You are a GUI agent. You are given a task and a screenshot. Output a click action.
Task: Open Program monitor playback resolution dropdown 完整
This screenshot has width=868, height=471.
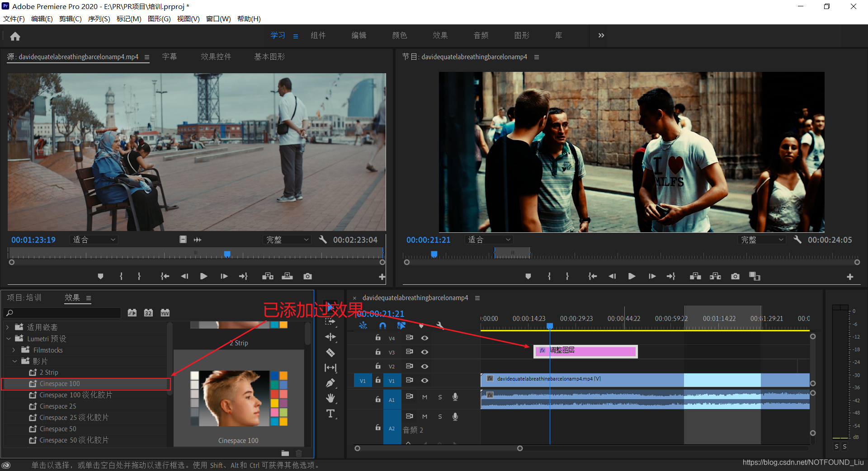pyautogui.click(x=762, y=240)
